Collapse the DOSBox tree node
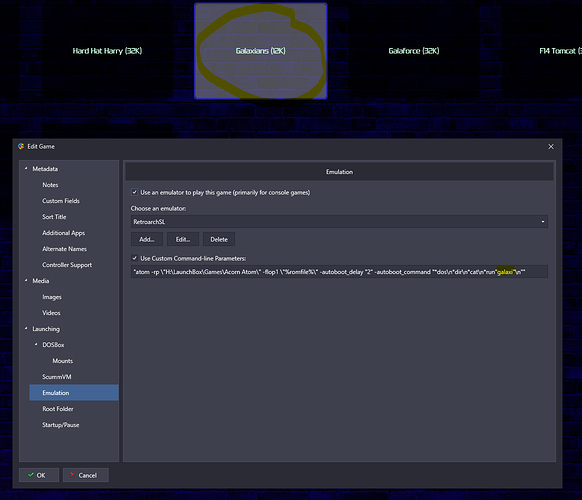Viewport: 582px width, 500px height. pos(36,344)
